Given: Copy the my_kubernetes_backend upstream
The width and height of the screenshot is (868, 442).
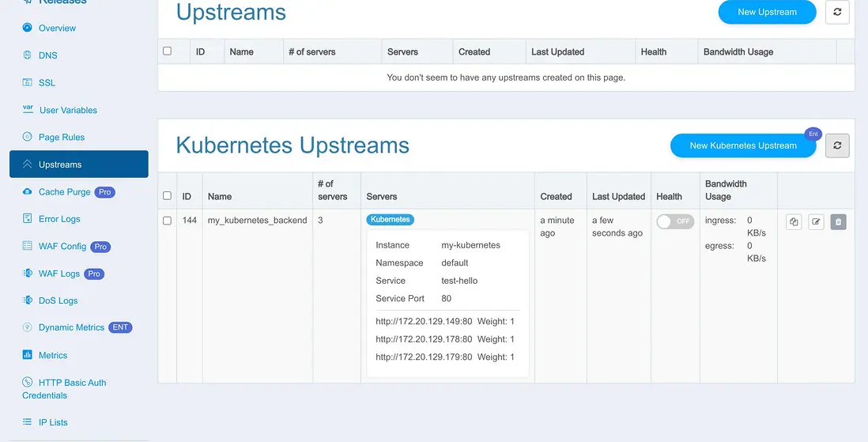Looking at the screenshot, I should coord(794,222).
